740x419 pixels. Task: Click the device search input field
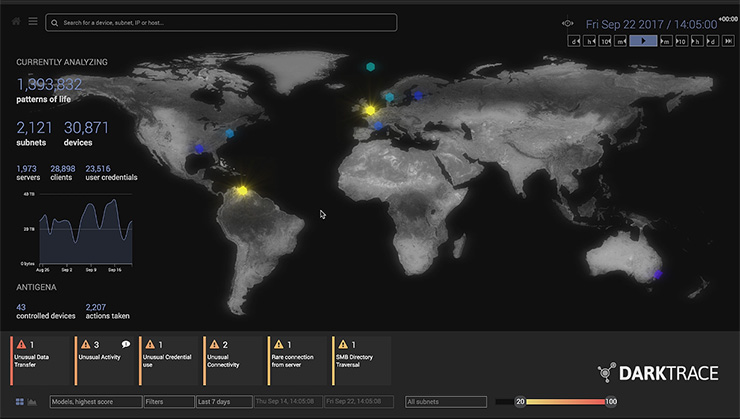coord(222,22)
